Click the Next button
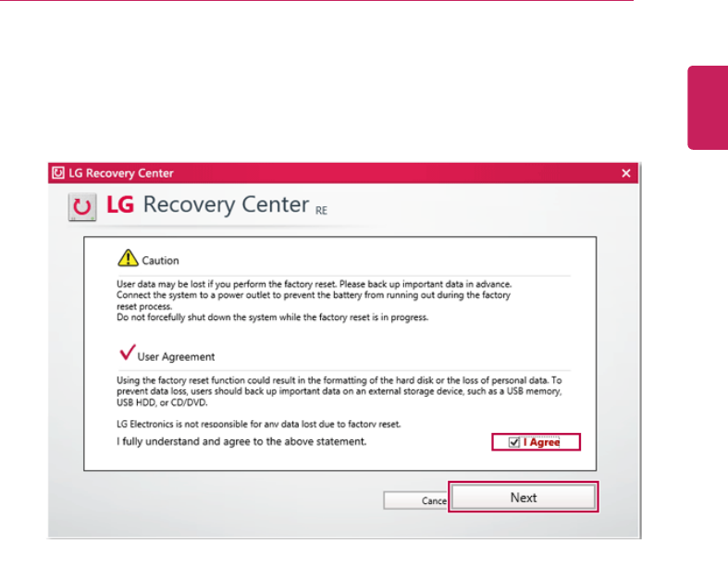The height and width of the screenshot is (567, 728). pyautogui.click(x=524, y=498)
